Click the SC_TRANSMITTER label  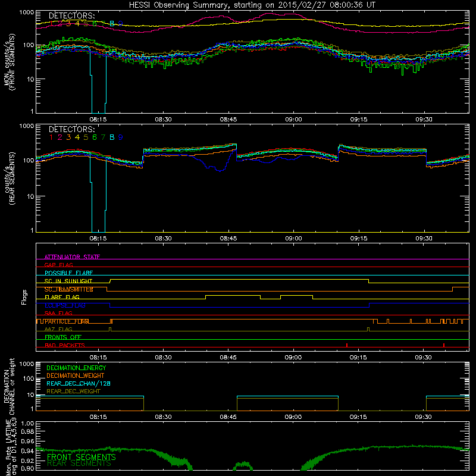[x=68, y=289]
